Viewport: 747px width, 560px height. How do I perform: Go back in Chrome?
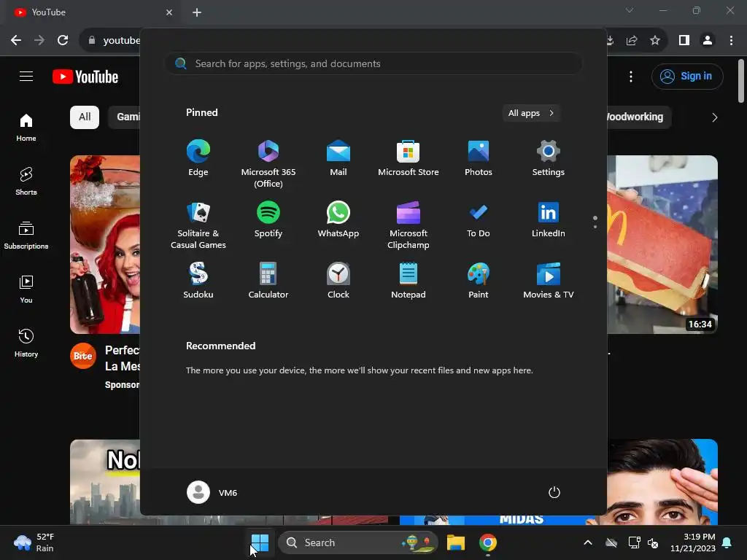[x=16, y=41]
